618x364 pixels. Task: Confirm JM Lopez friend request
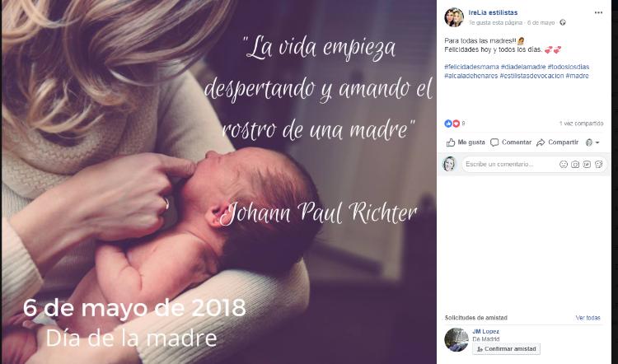click(x=507, y=349)
